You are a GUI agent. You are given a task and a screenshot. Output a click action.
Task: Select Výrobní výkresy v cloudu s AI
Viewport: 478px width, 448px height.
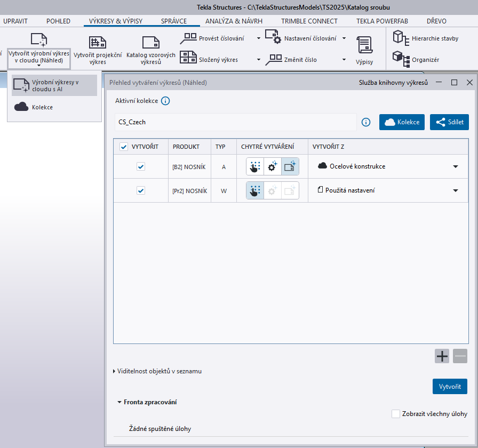tap(54, 86)
